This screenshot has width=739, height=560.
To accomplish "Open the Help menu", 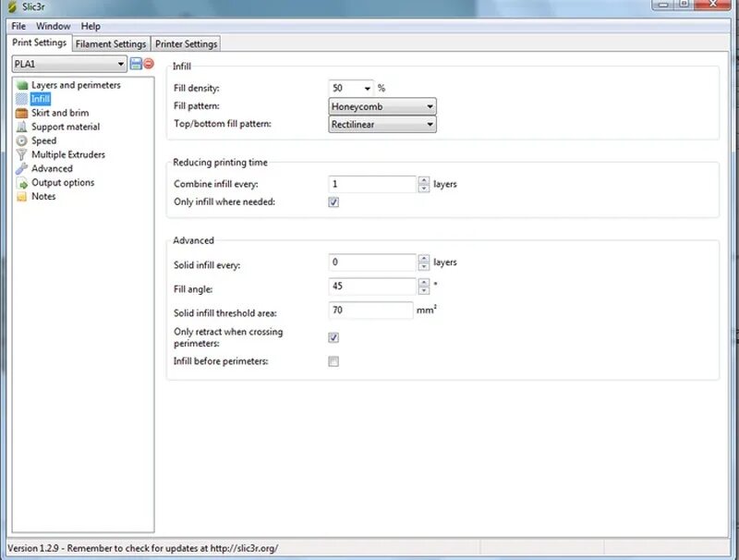I will click(x=91, y=26).
